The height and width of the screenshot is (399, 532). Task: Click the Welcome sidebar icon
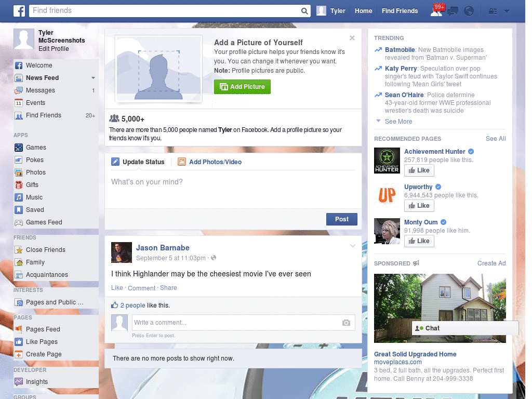pyautogui.click(x=19, y=65)
